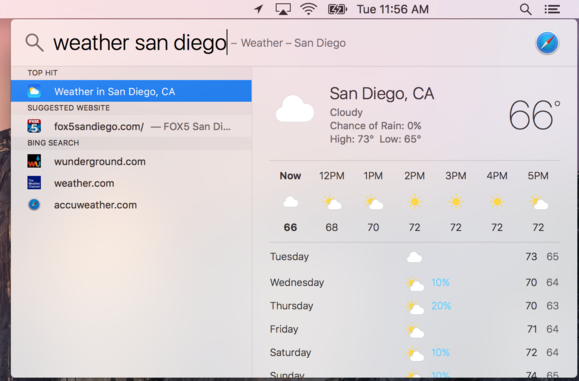Click the Weather Channel icon
The image size is (579, 381).
coord(34,183)
